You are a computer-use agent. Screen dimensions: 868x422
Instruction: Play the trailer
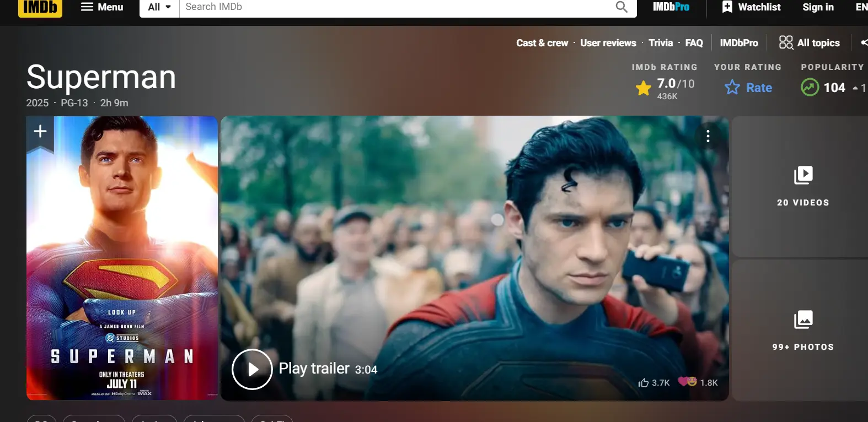253,369
